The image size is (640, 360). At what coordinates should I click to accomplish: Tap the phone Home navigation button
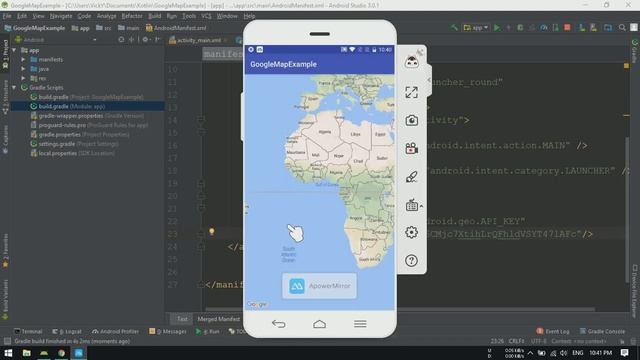(x=320, y=324)
